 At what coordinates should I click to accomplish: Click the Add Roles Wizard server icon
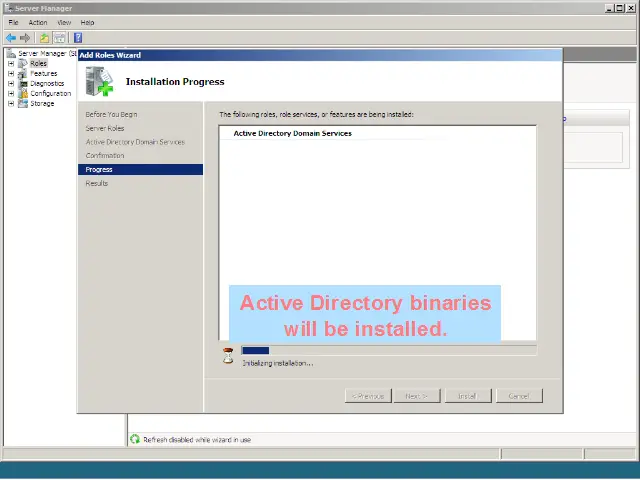[99, 82]
